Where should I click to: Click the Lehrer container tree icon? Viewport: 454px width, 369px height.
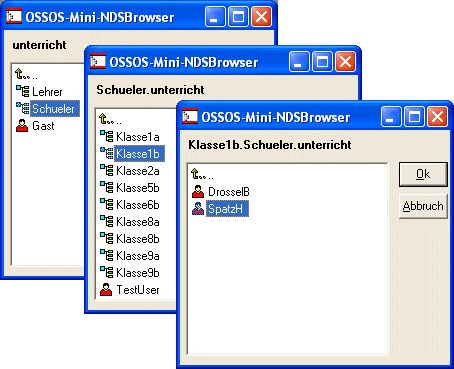tap(22, 91)
